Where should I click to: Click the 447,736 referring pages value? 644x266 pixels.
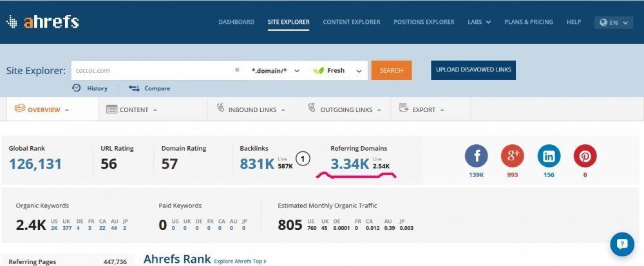pos(115,262)
